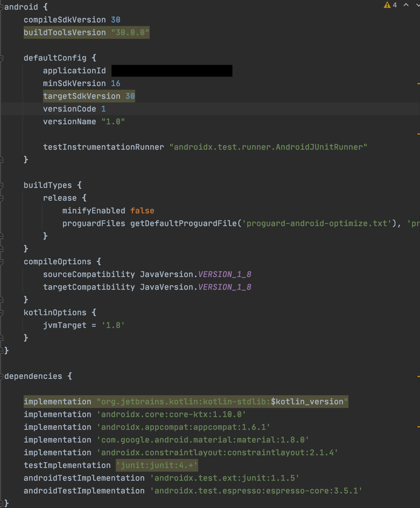Collapse the buildTypes block fold marker
Screen dimensions: 420x508
coord(1,185)
